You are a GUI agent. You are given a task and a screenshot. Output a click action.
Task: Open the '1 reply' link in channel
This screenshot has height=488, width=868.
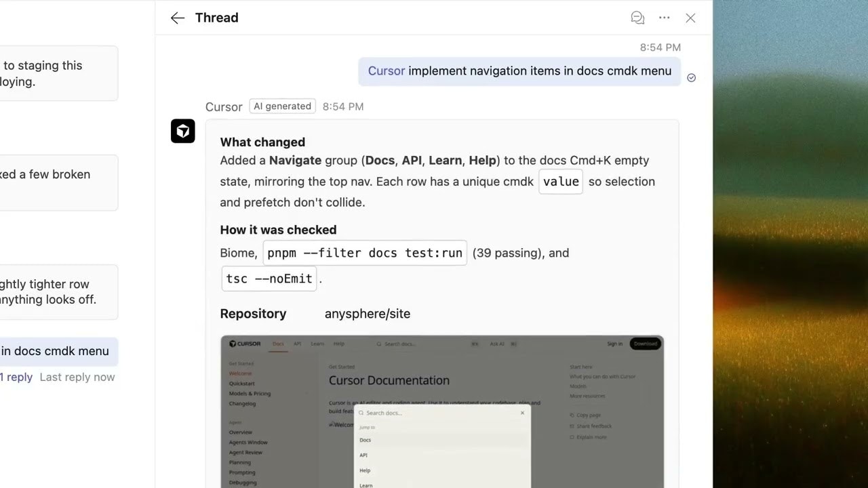point(16,378)
